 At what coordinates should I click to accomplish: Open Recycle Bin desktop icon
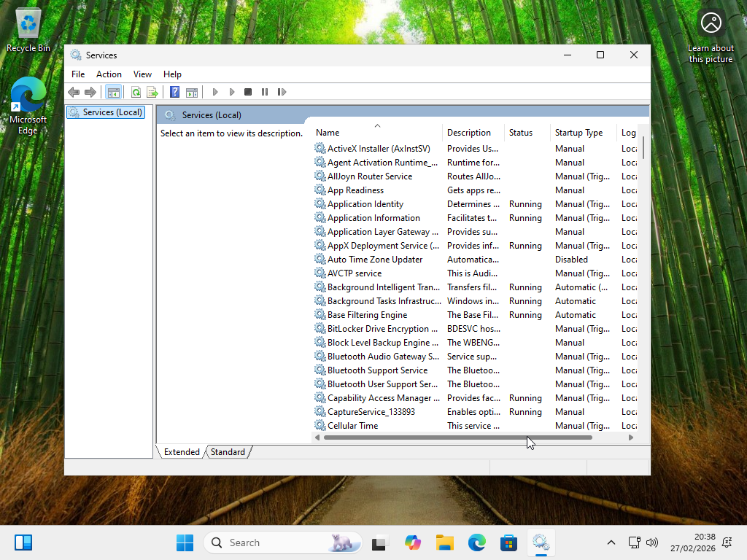(28, 29)
